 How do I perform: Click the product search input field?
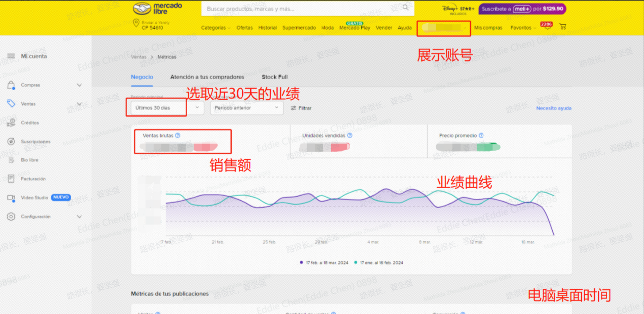[301, 9]
